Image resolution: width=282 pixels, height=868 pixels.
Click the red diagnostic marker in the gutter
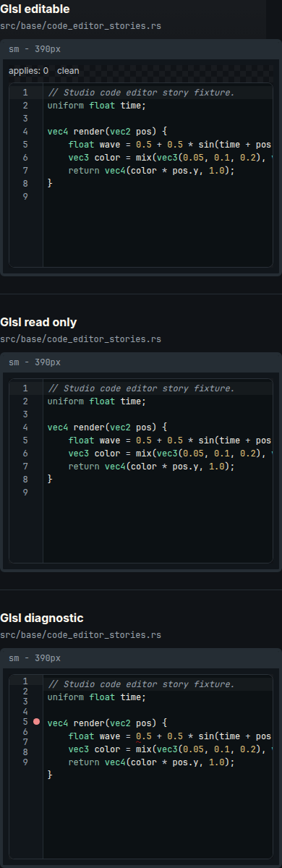(x=36, y=722)
